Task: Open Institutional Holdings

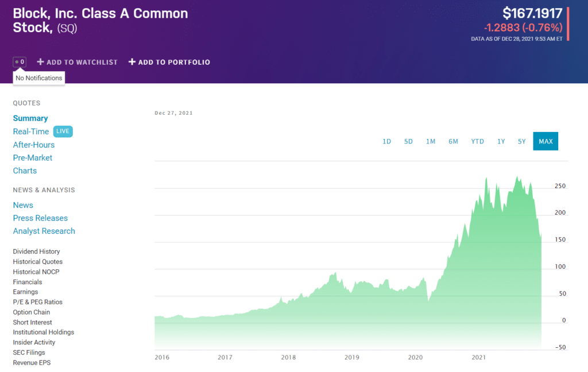Action: pos(44,332)
